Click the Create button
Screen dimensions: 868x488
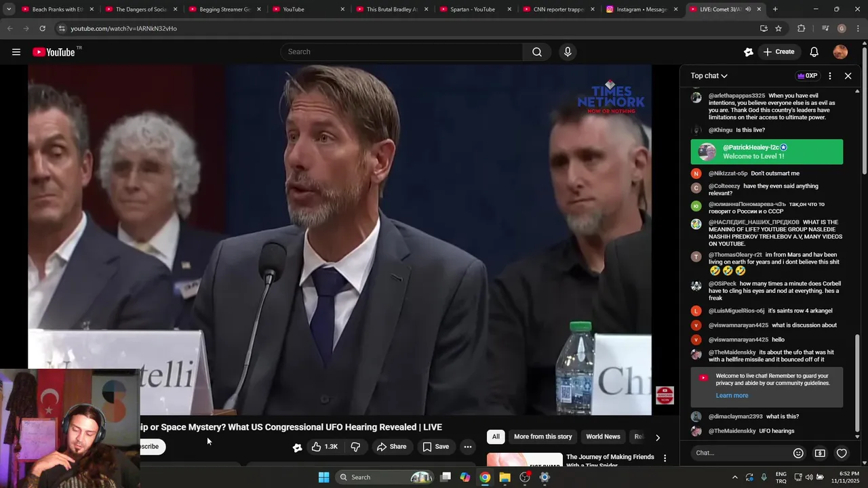[778, 52]
